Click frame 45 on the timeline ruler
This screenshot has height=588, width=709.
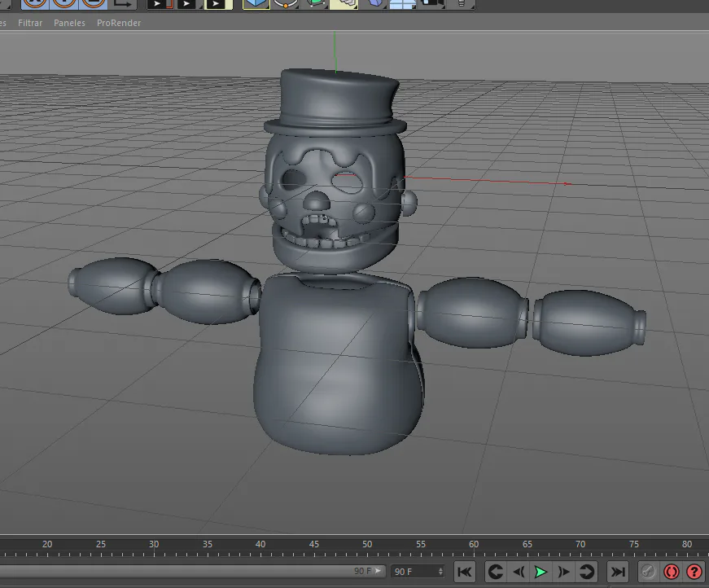pos(314,545)
